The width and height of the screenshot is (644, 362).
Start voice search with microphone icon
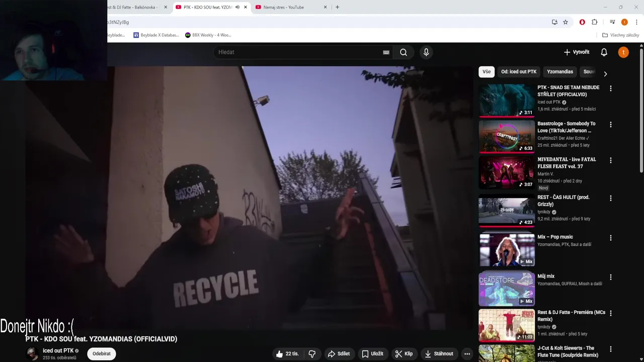click(x=426, y=52)
